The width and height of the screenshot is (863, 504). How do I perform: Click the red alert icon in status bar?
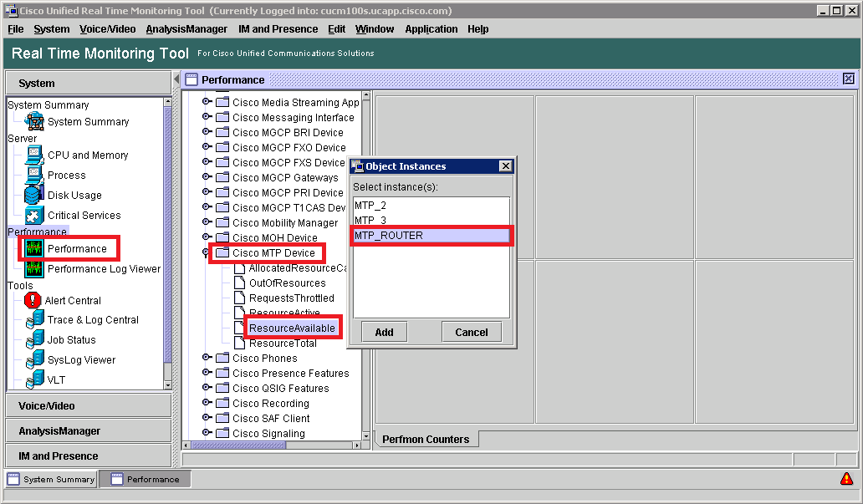pos(846,479)
